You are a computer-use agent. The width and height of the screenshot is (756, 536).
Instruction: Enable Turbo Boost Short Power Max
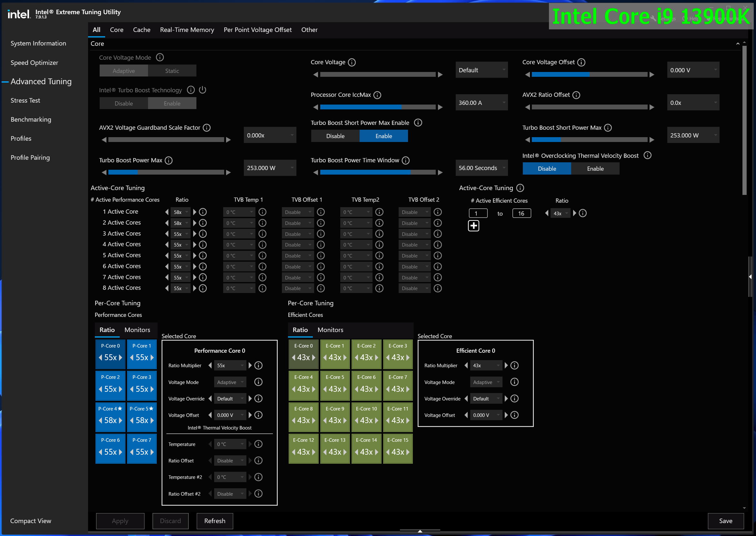(383, 136)
